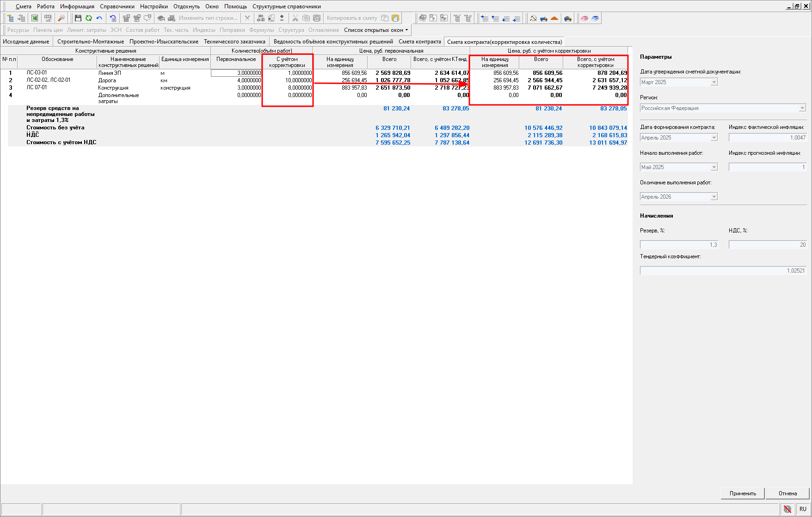The image size is (812, 517).
Task: Expand the Окончание выполнения работ dropdown
Action: coord(714,197)
